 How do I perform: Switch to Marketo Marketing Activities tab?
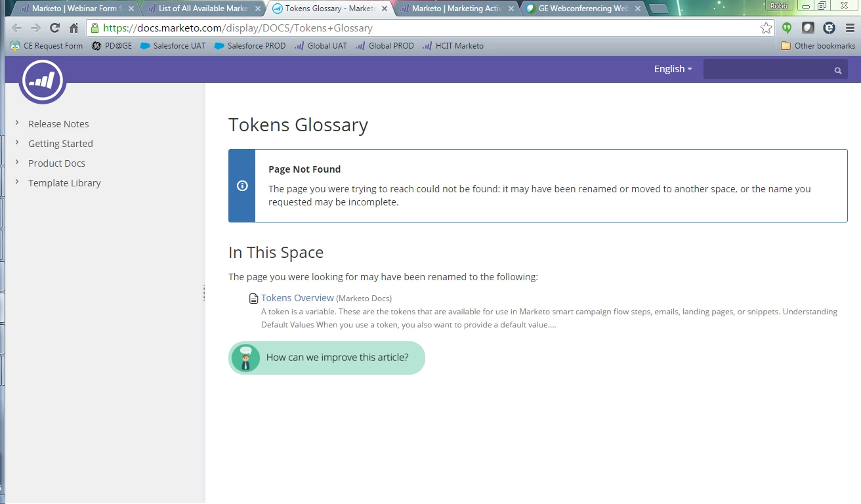tap(456, 9)
